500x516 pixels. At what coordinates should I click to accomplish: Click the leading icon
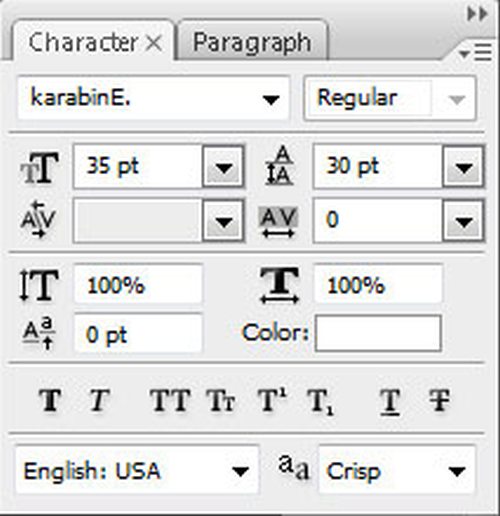(279, 165)
